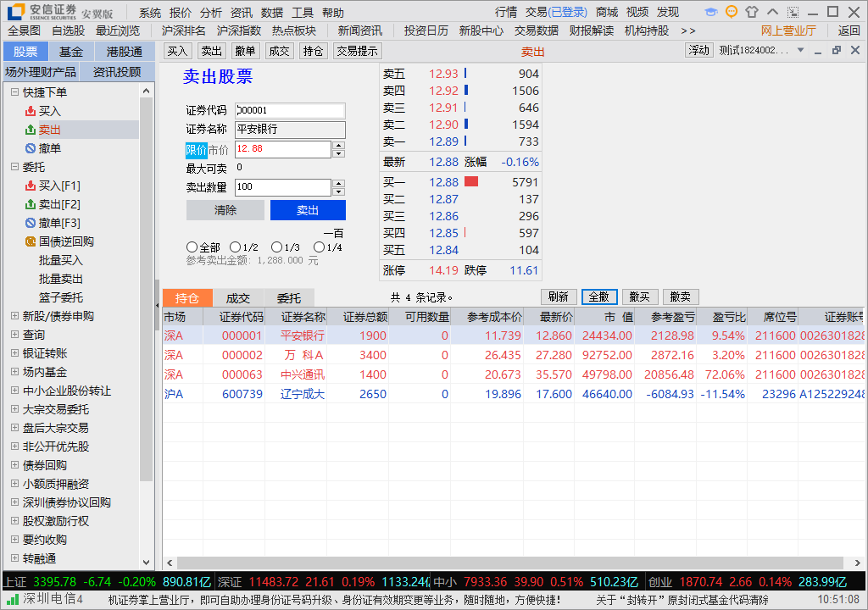Decrease the sell quantity with down stepper
The image size is (868, 610).
339,191
